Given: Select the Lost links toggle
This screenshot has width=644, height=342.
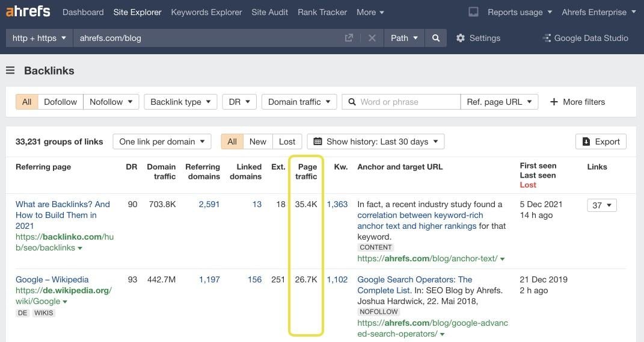Looking at the screenshot, I should [287, 141].
